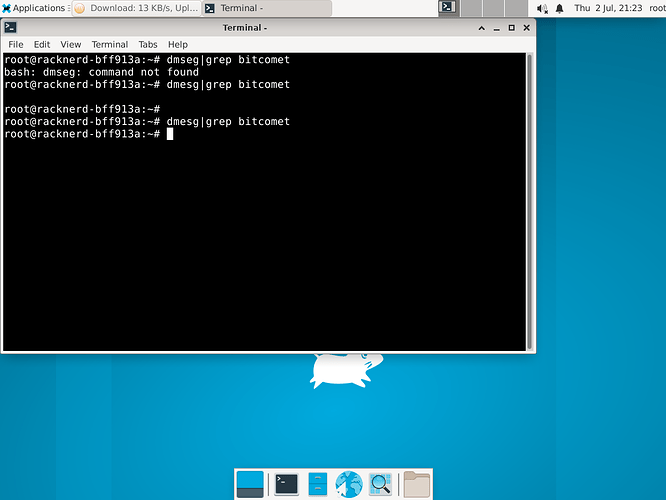The image size is (666, 500).
Task: Open the Home folder icon in the dock
Action: pyautogui.click(x=417, y=484)
